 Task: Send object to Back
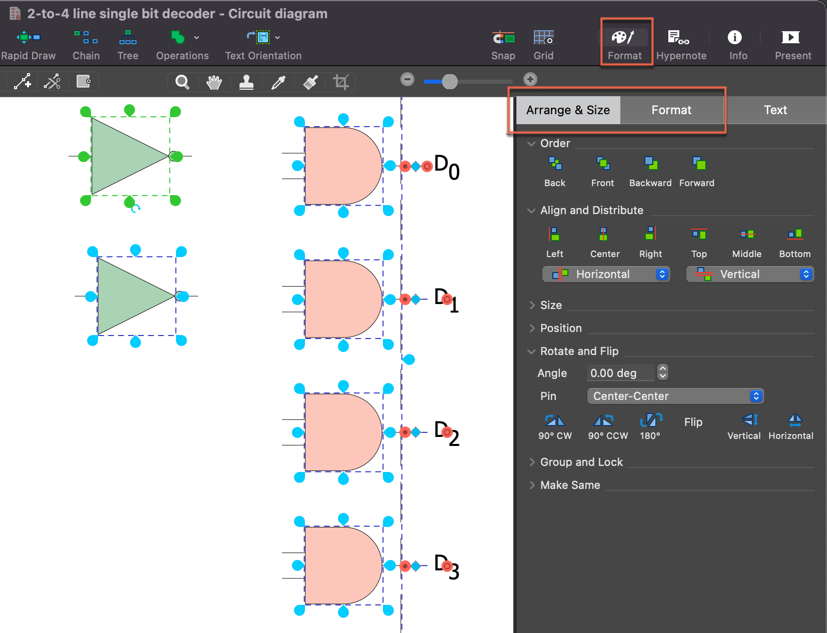(x=555, y=172)
